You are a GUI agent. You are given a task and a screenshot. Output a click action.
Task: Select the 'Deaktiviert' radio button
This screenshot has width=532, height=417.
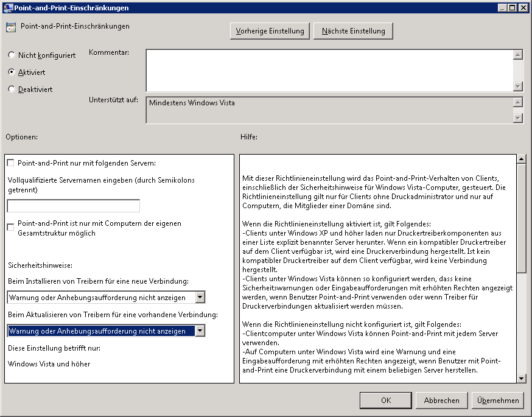click(12, 89)
